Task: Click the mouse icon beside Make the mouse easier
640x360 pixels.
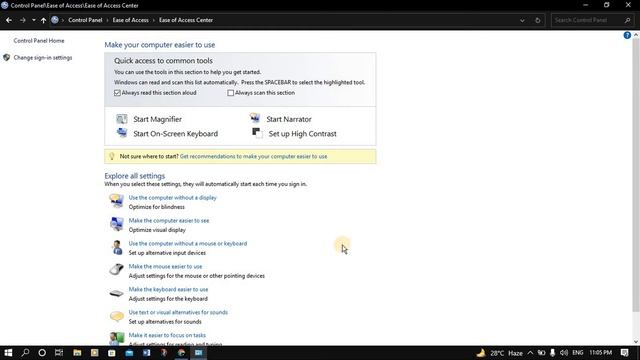Action: [x=116, y=269]
